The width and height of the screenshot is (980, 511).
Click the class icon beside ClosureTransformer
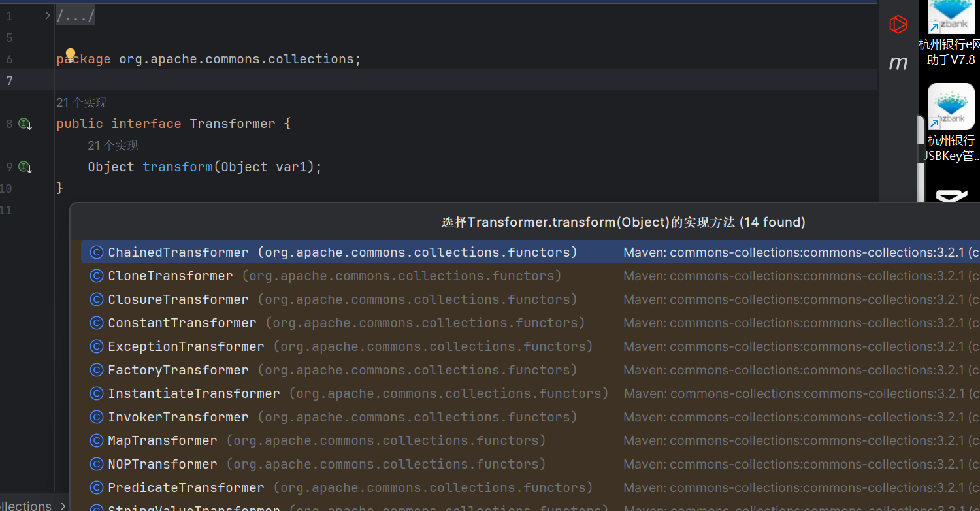[97, 299]
